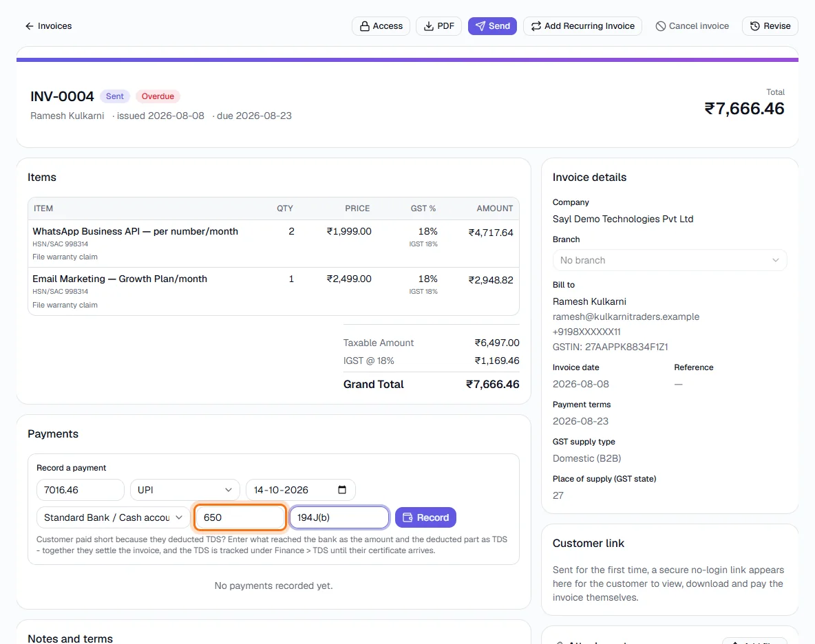Go back to Invoices list
Image resolution: width=815 pixels, height=644 pixels.
(48, 26)
